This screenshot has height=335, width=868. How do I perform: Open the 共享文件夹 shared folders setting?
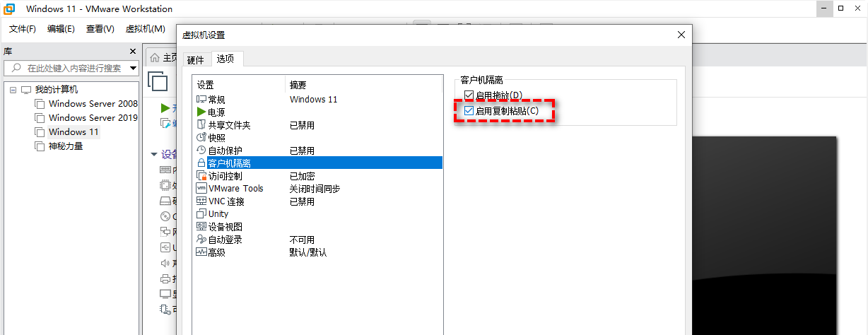(318, 125)
